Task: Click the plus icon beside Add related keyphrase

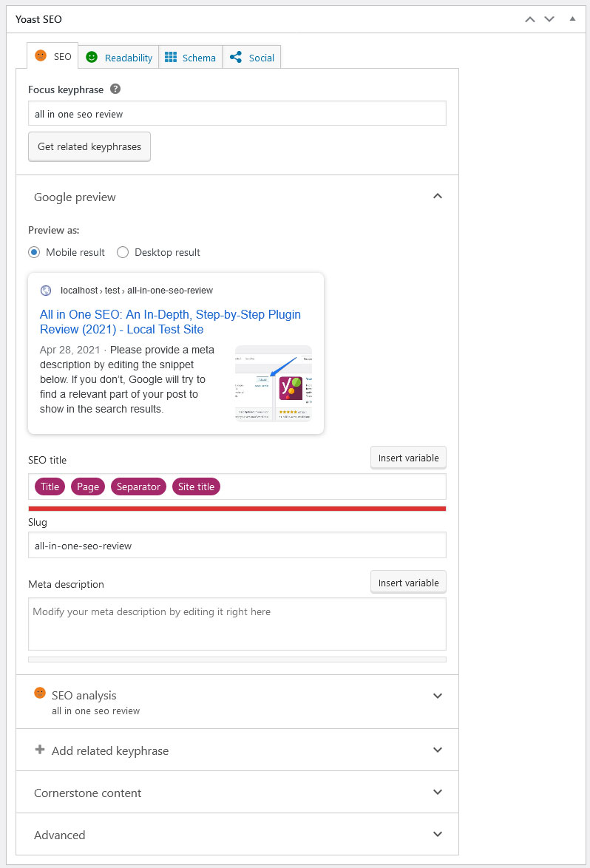Action: click(40, 750)
